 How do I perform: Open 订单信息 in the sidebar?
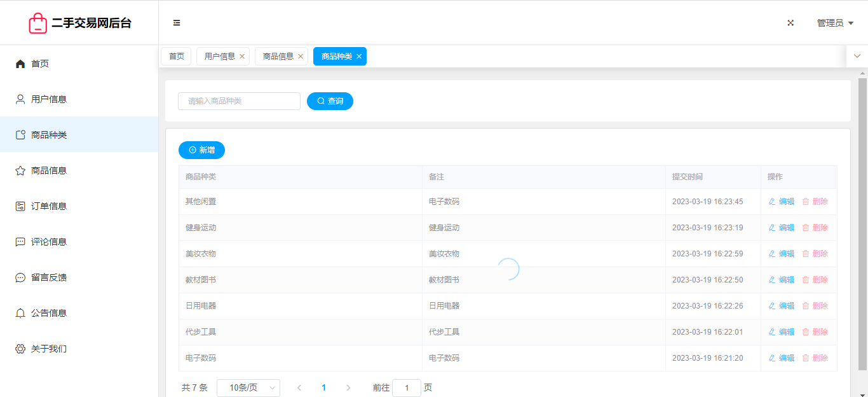[79, 206]
